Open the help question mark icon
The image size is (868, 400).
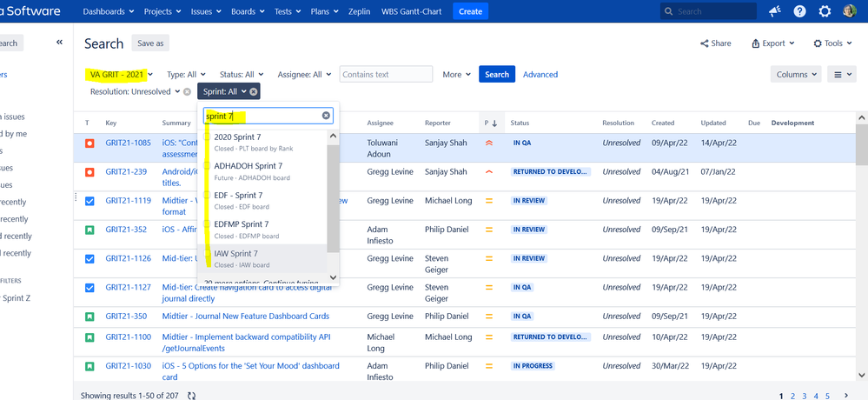click(x=799, y=11)
